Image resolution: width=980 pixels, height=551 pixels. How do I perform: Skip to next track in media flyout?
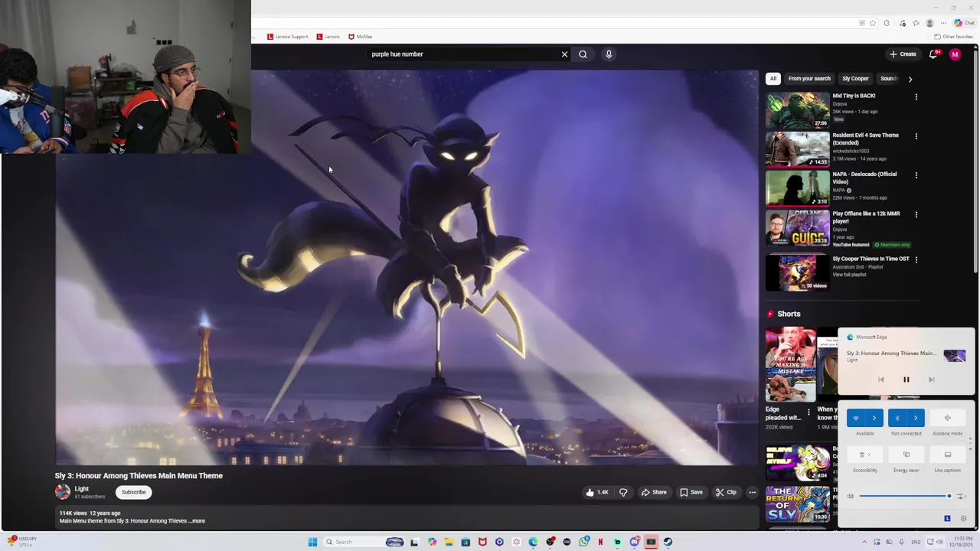coord(931,380)
